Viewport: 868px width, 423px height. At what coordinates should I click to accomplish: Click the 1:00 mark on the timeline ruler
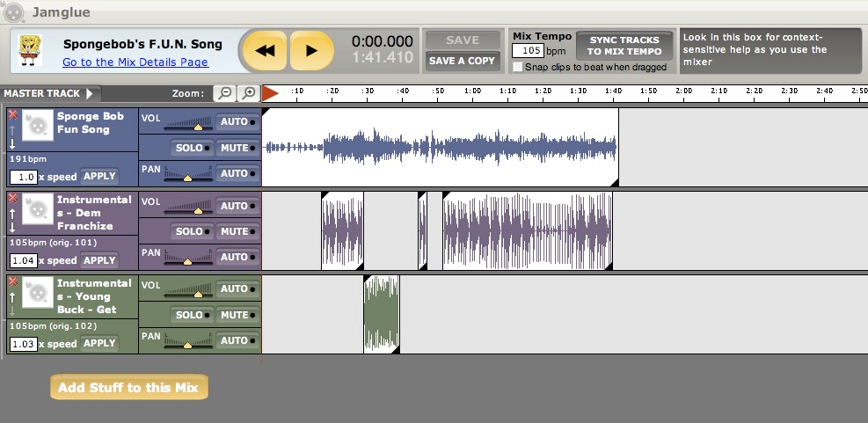472,91
